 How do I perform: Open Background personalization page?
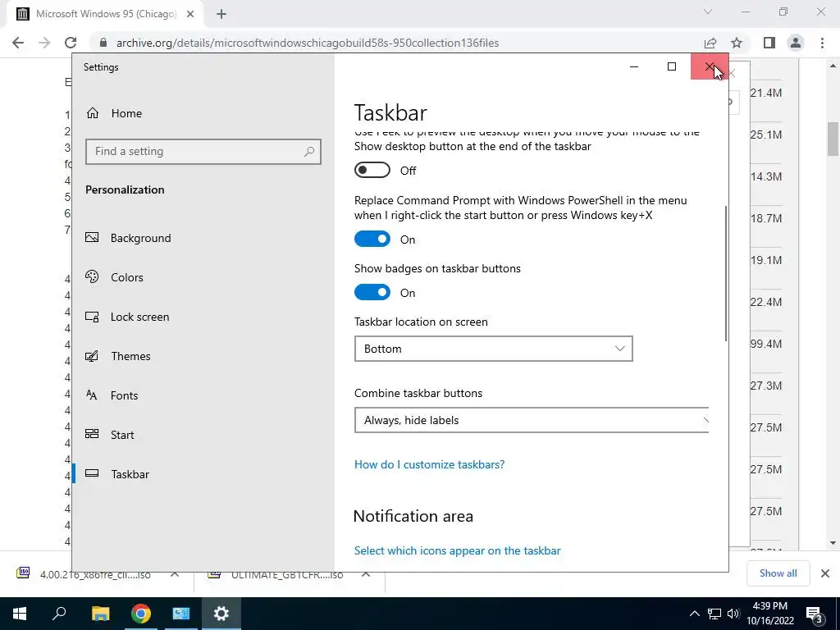129,238
